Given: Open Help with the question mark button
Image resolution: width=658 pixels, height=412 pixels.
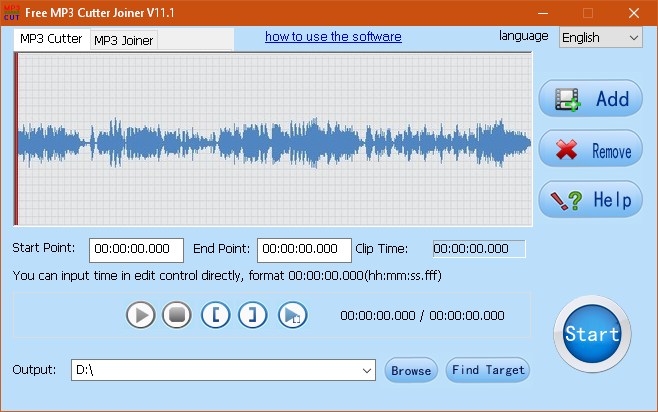Looking at the screenshot, I should 590,199.
